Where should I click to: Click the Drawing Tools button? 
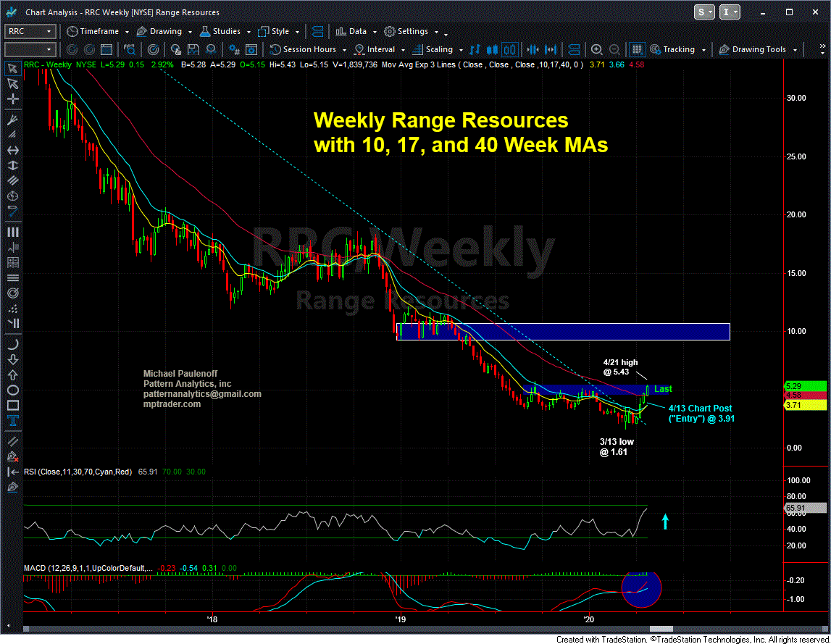(x=753, y=50)
